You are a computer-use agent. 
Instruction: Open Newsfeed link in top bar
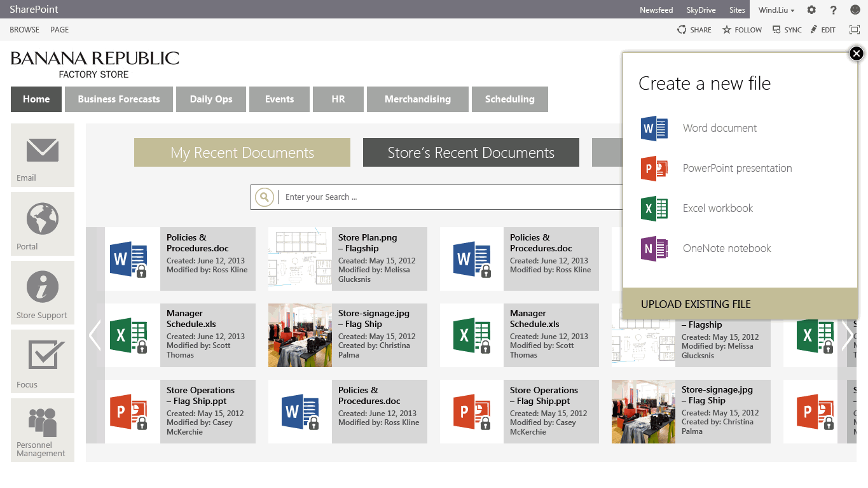[656, 10]
